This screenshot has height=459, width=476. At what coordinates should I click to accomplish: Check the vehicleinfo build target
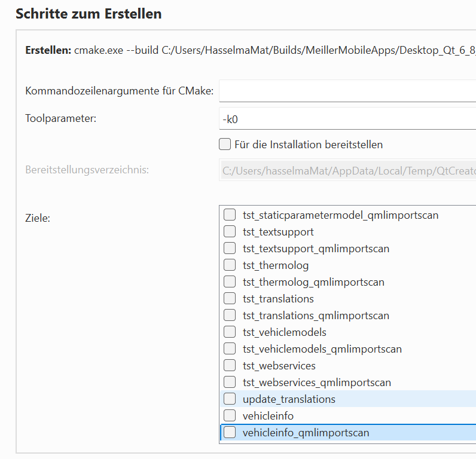[x=230, y=415]
